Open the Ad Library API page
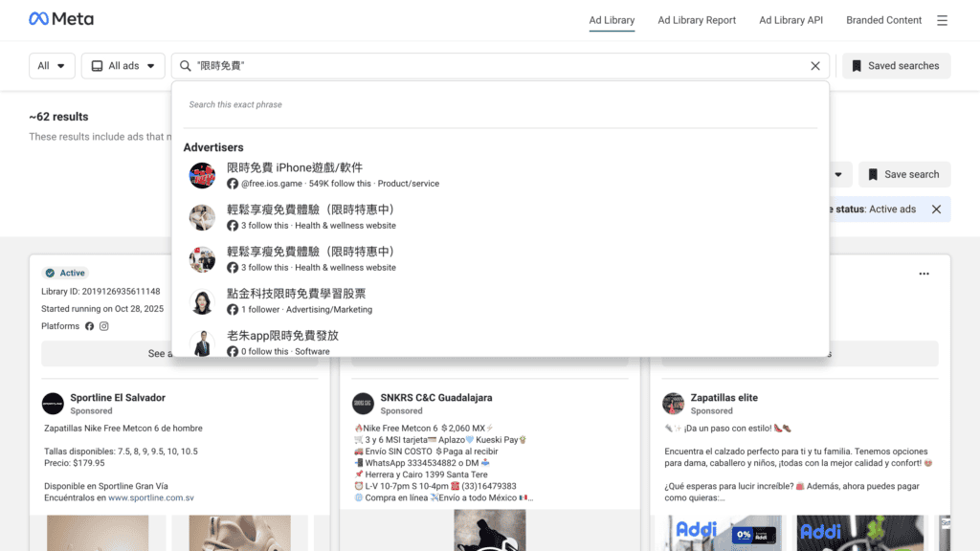980x551 pixels. [791, 20]
